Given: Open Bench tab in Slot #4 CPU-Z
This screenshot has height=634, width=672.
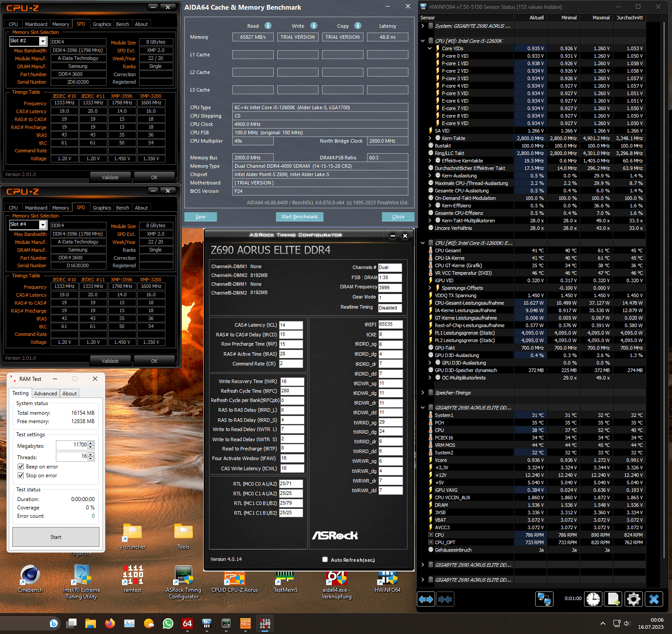Looking at the screenshot, I should coord(122,208).
